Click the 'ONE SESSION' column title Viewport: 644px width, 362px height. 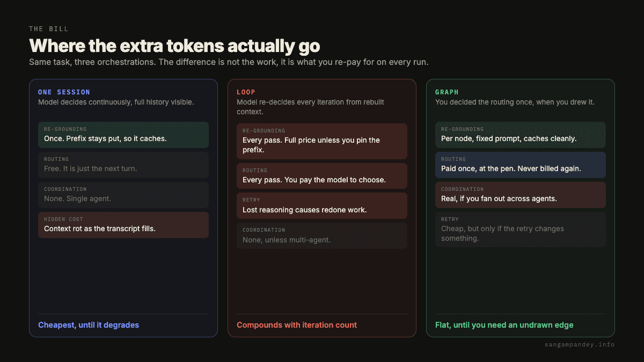click(x=64, y=92)
